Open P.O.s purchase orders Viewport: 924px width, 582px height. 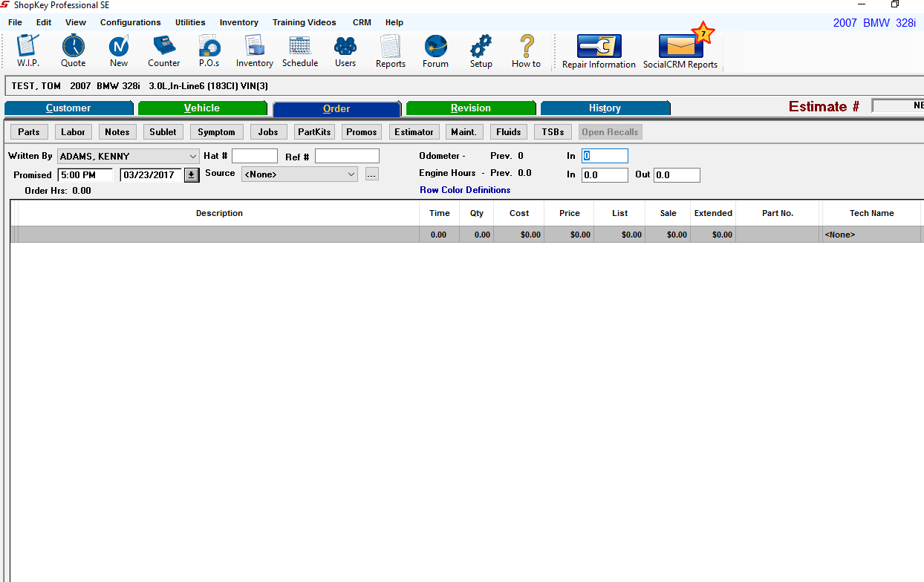click(x=209, y=51)
